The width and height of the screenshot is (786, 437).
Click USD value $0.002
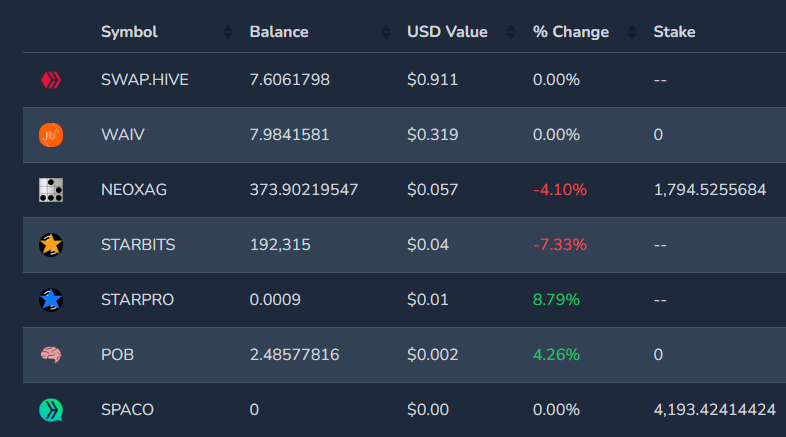point(433,355)
